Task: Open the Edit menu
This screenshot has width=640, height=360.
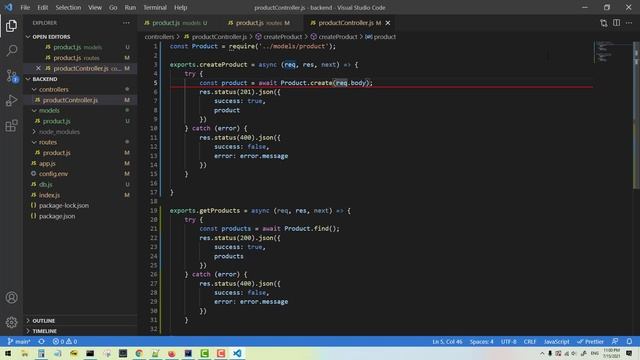Action: pos(42,7)
